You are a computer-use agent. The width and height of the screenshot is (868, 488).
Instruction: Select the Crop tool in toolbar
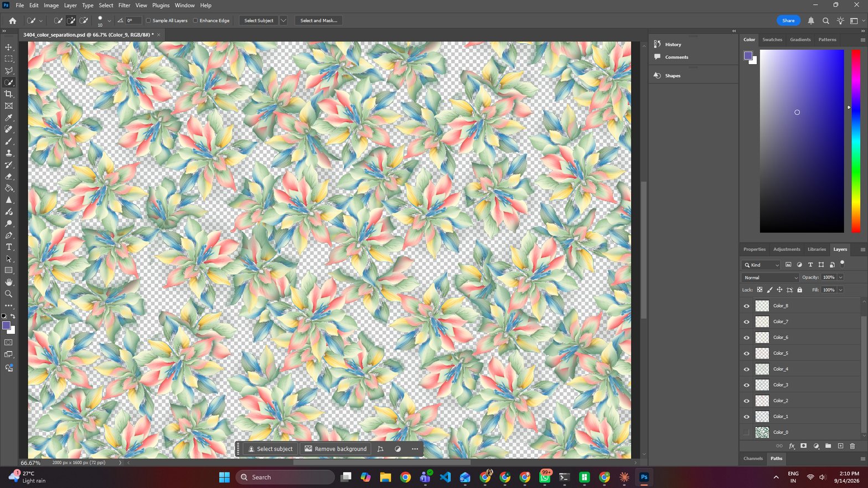pyautogui.click(x=9, y=94)
